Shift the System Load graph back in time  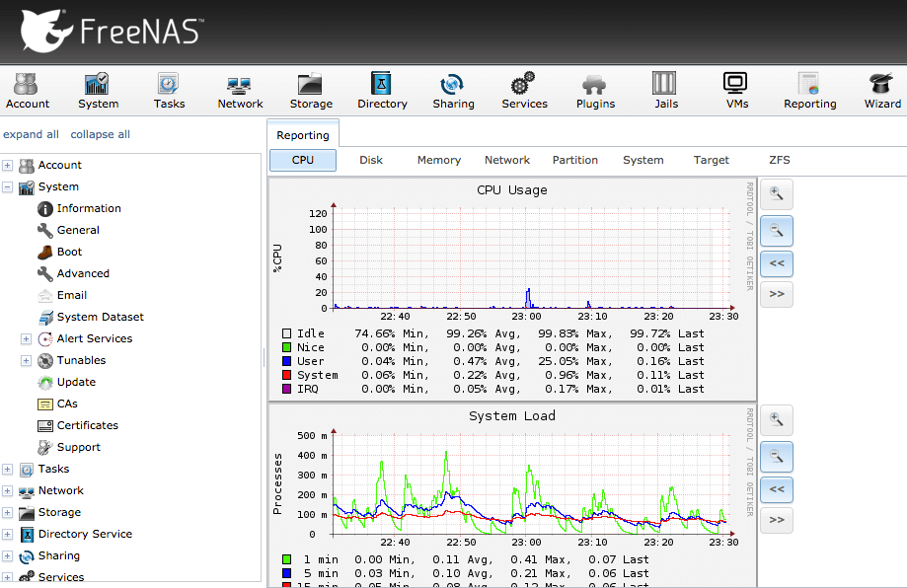[777, 488]
